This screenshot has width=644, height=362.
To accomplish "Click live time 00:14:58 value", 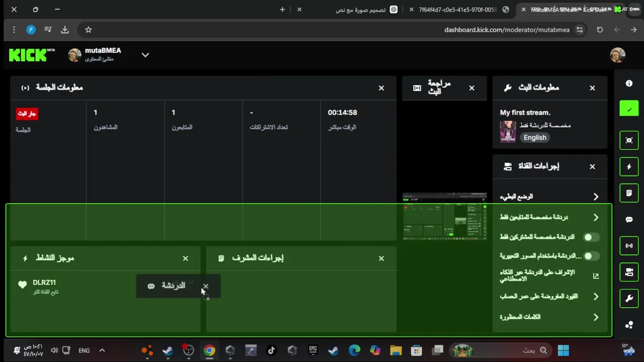I will click(x=342, y=113).
